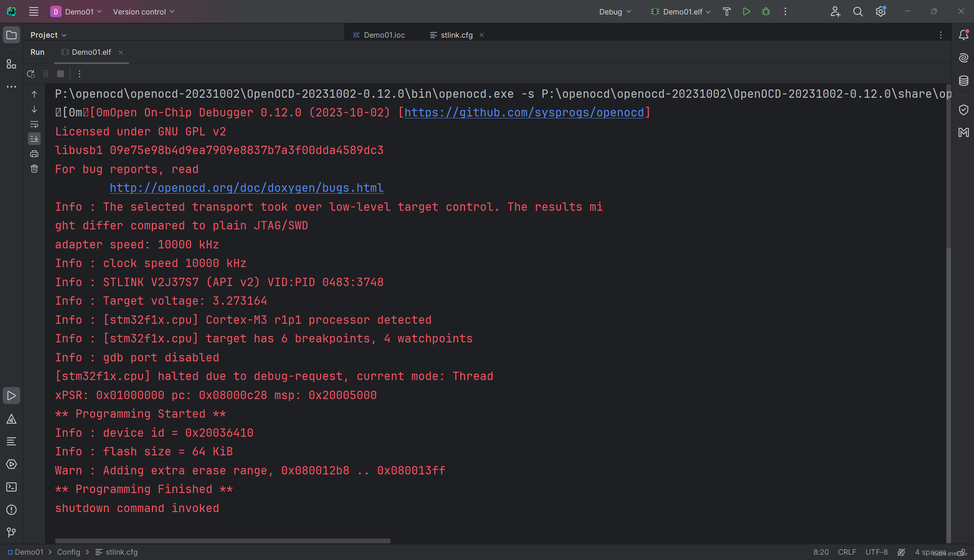
Task: Open Search Everywhere magnifier icon
Action: 858,11
